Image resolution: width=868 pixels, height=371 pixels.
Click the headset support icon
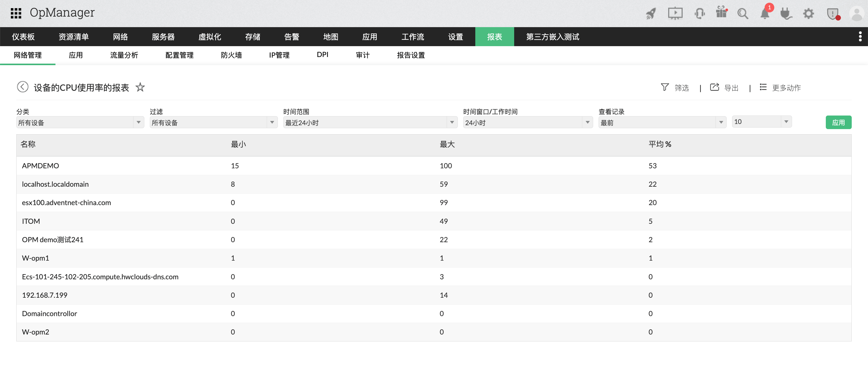pyautogui.click(x=699, y=14)
